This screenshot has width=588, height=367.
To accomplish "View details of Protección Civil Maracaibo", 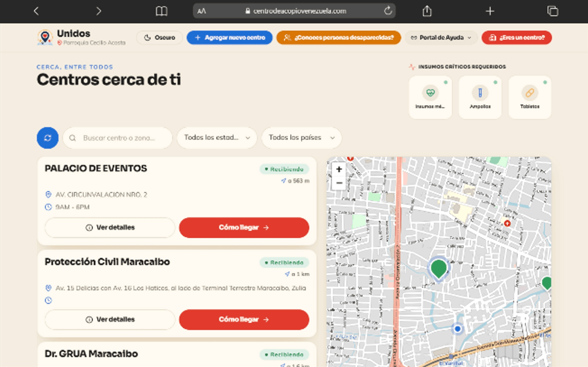I will pyautogui.click(x=110, y=320).
